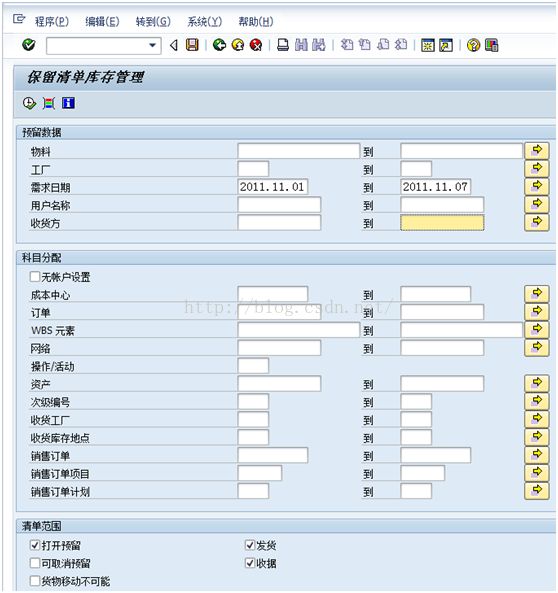This screenshot has height=593, width=558.
Task: Click the Find binoculars icon
Action: click(302, 45)
